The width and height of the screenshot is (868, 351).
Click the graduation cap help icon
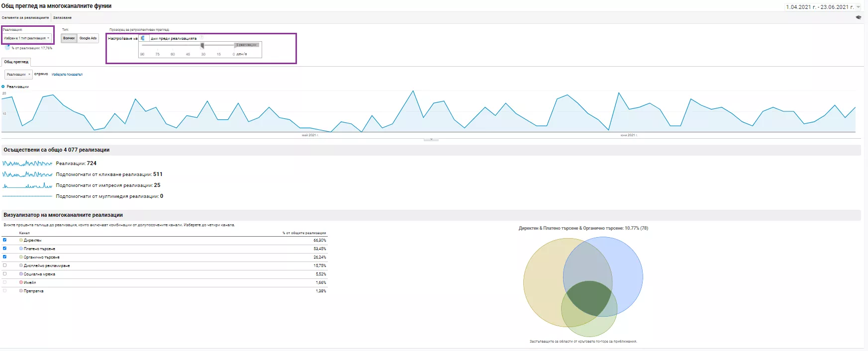click(x=858, y=17)
